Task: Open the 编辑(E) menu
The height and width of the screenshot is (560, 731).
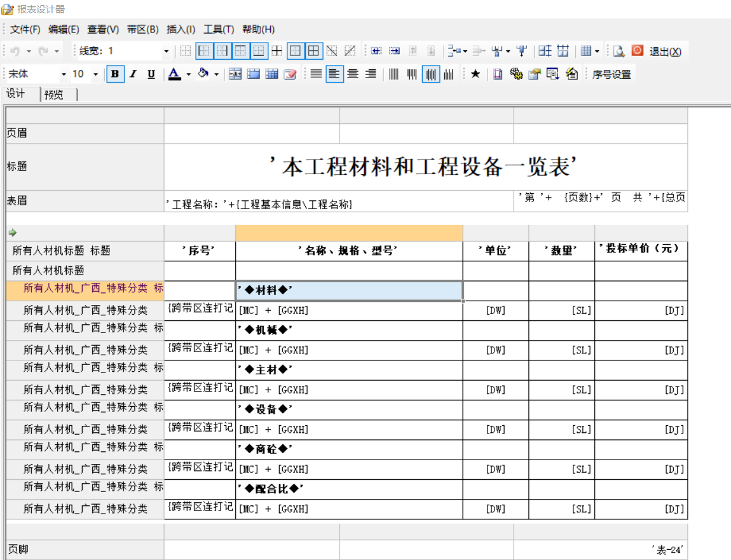Action: click(x=64, y=29)
